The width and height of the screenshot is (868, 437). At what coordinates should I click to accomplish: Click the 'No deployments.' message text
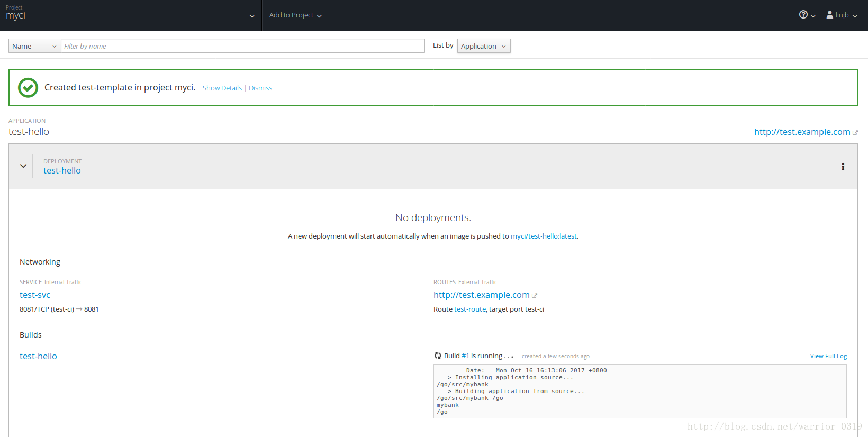(x=433, y=218)
